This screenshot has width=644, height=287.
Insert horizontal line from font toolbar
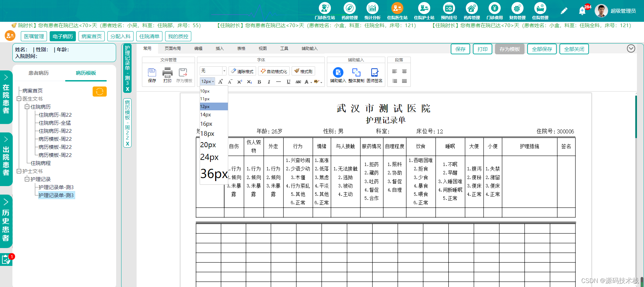coord(279,81)
